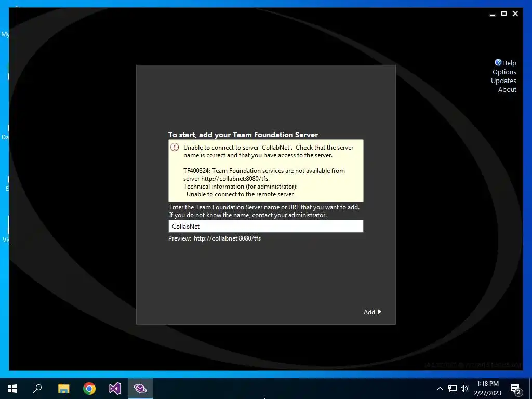This screenshot has height=399, width=532.
Task: Minimize the Team Foundation window
Action: pyautogui.click(x=493, y=14)
